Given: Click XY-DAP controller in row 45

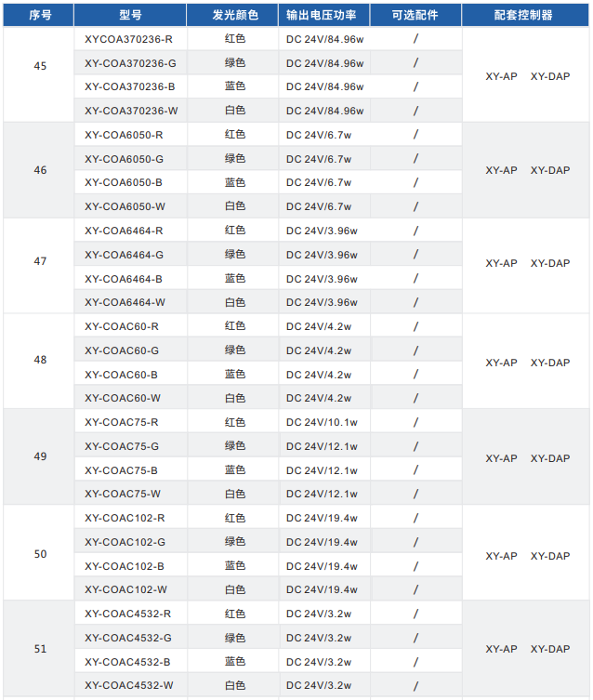Looking at the screenshot, I should (550, 76).
